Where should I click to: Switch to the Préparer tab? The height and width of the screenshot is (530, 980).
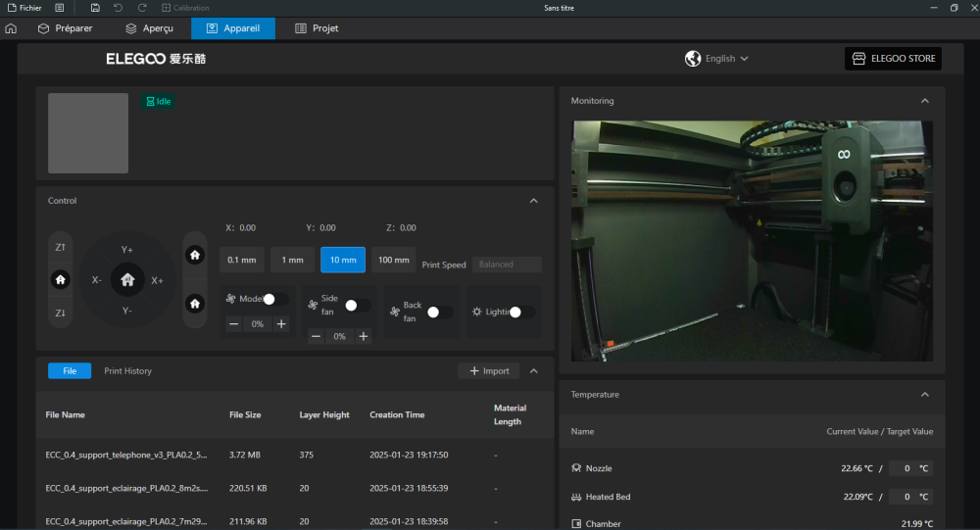[x=65, y=28]
